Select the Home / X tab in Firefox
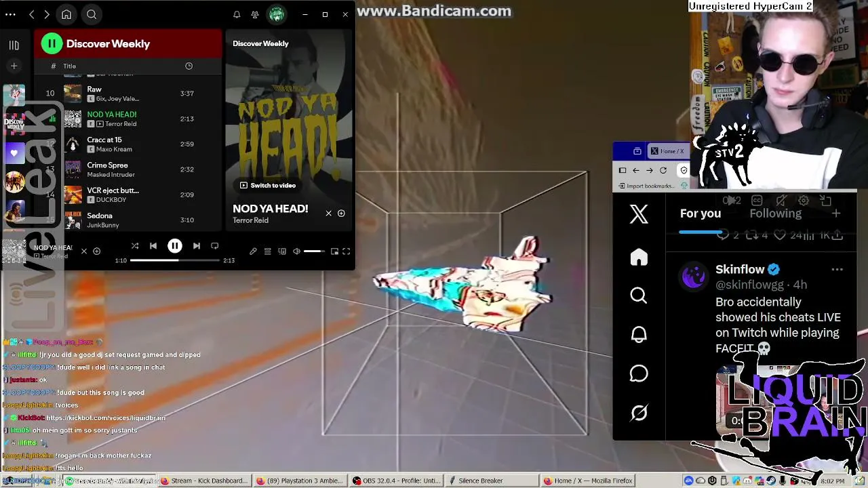Screen dimensions: 868x488 coord(667,151)
